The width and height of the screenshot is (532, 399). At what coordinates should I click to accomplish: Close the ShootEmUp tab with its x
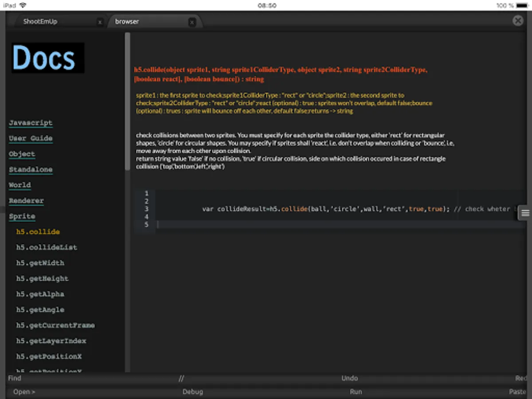pos(100,22)
